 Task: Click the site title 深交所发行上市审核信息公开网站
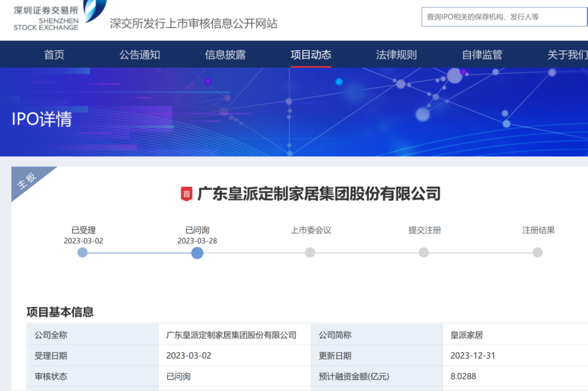click(194, 24)
